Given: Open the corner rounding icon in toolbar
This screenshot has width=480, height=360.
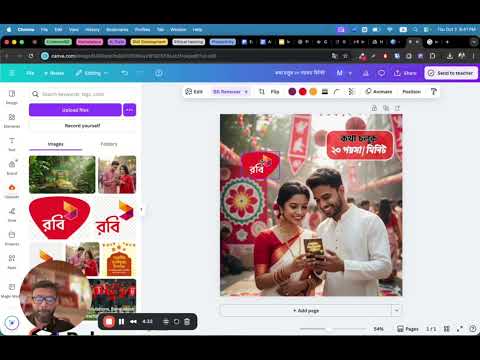Looking at the screenshot, I should coord(337,91).
